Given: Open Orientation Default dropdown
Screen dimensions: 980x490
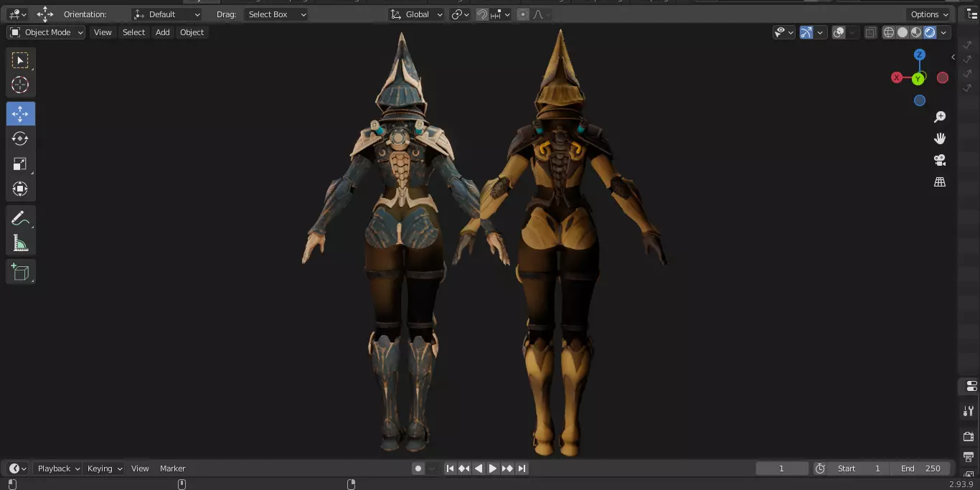Looking at the screenshot, I should (167, 14).
